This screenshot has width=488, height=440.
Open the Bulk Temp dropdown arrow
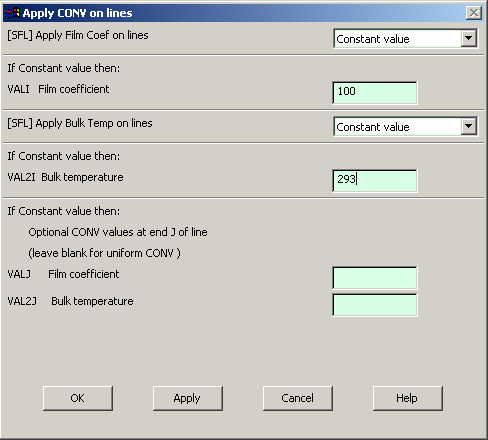468,126
